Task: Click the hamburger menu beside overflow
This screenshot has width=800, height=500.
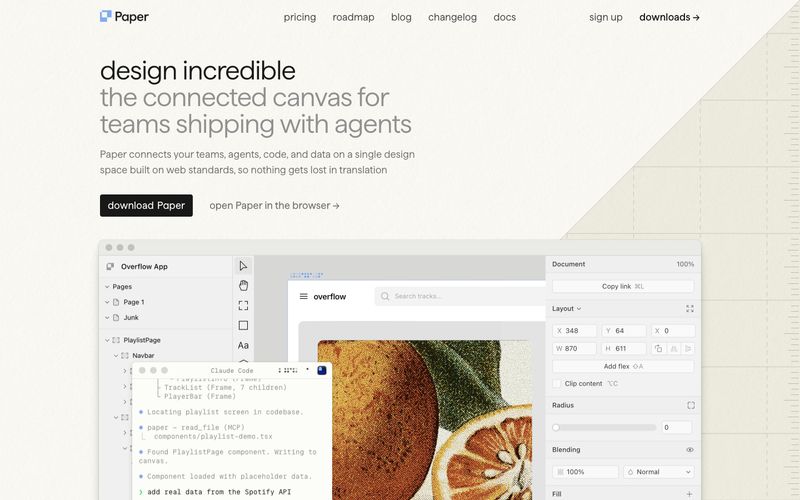Action: click(x=304, y=296)
